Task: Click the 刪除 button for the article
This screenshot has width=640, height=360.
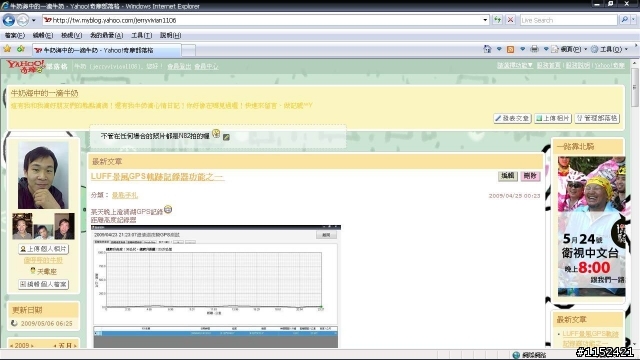Action: (x=530, y=176)
